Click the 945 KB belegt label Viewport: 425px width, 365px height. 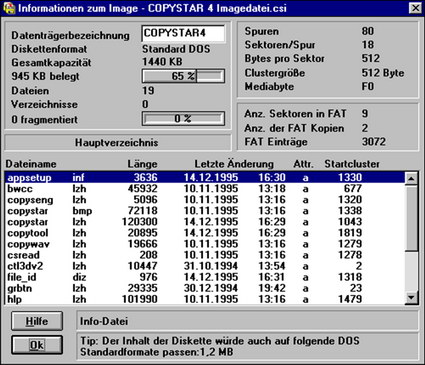click(x=45, y=76)
